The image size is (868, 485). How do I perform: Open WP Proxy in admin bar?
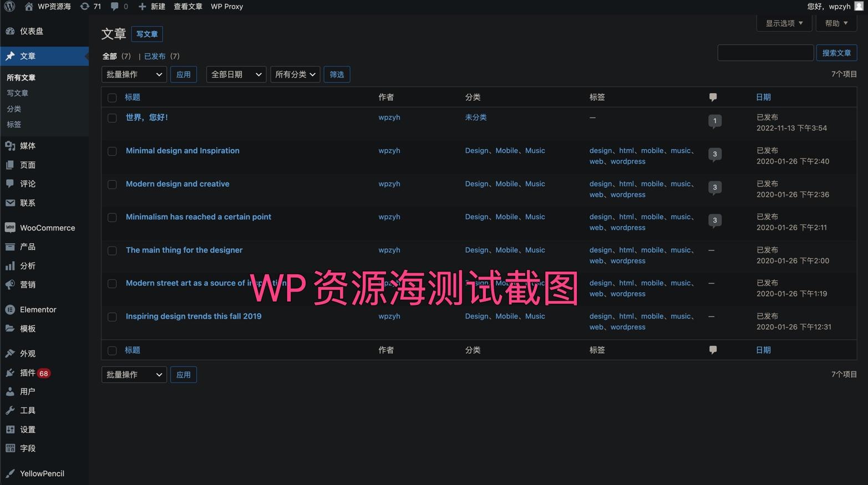(227, 7)
